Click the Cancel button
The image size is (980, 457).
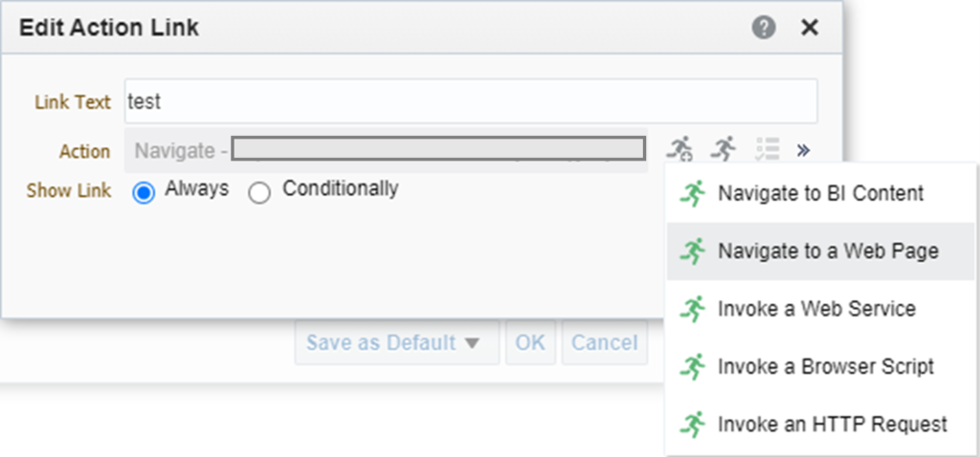pos(605,342)
